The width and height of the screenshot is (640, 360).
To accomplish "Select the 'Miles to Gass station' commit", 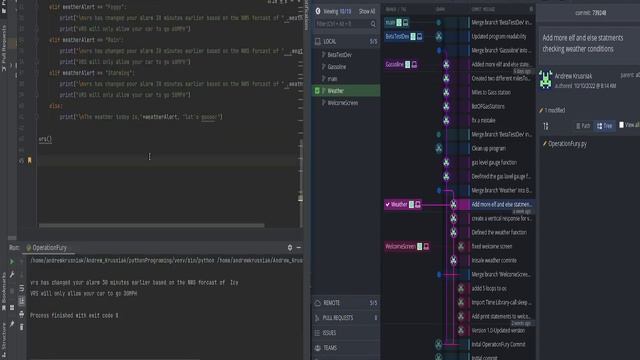I will pyautogui.click(x=491, y=93).
